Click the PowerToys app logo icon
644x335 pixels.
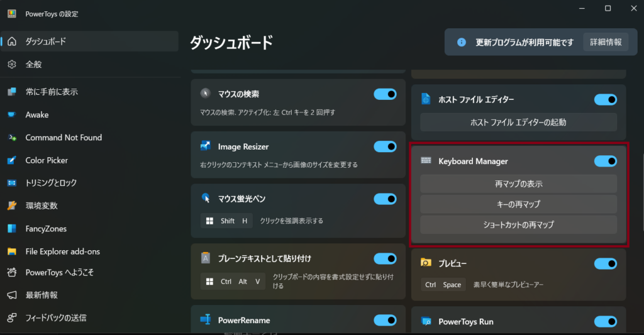click(x=12, y=14)
